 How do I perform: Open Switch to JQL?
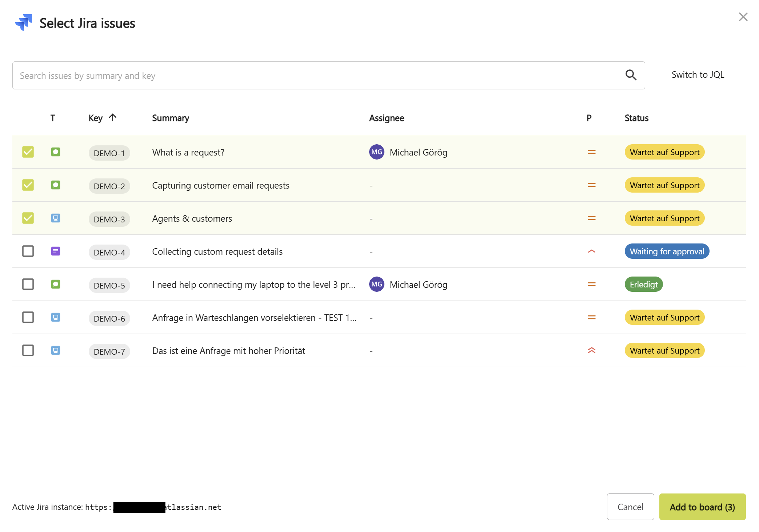coord(698,74)
